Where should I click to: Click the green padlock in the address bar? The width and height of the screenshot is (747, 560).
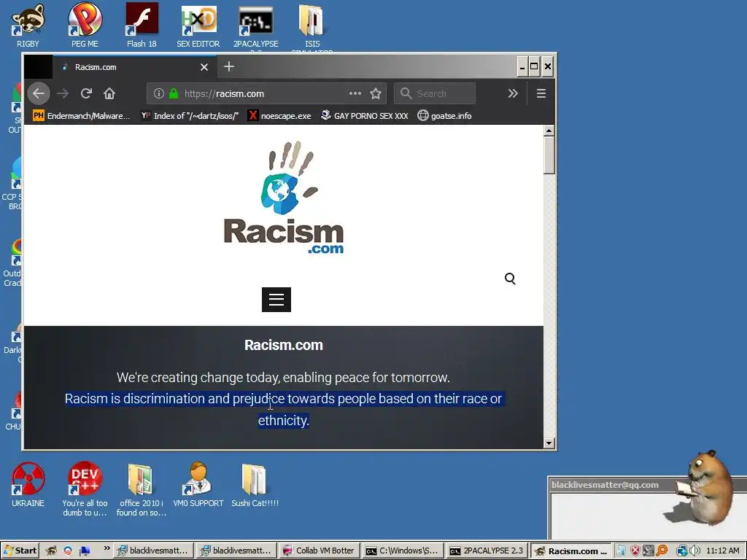(x=174, y=93)
